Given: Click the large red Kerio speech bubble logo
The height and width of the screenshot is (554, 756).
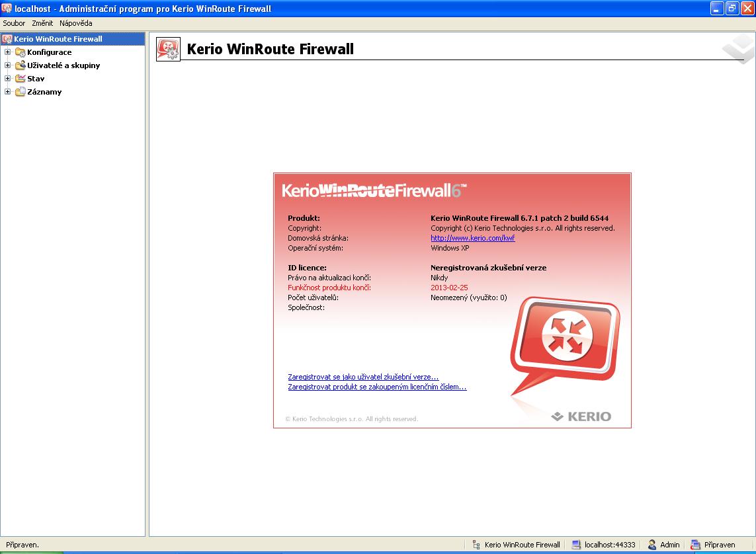Looking at the screenshot, I should [x=565, y=345].
